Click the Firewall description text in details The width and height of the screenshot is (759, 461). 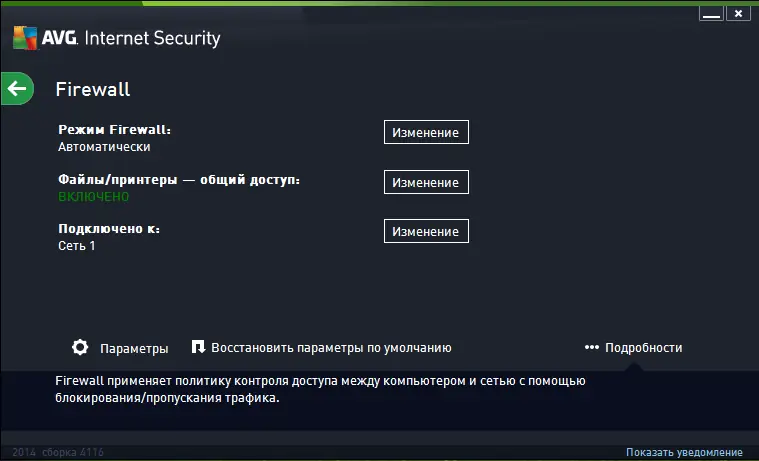(318, 389)
